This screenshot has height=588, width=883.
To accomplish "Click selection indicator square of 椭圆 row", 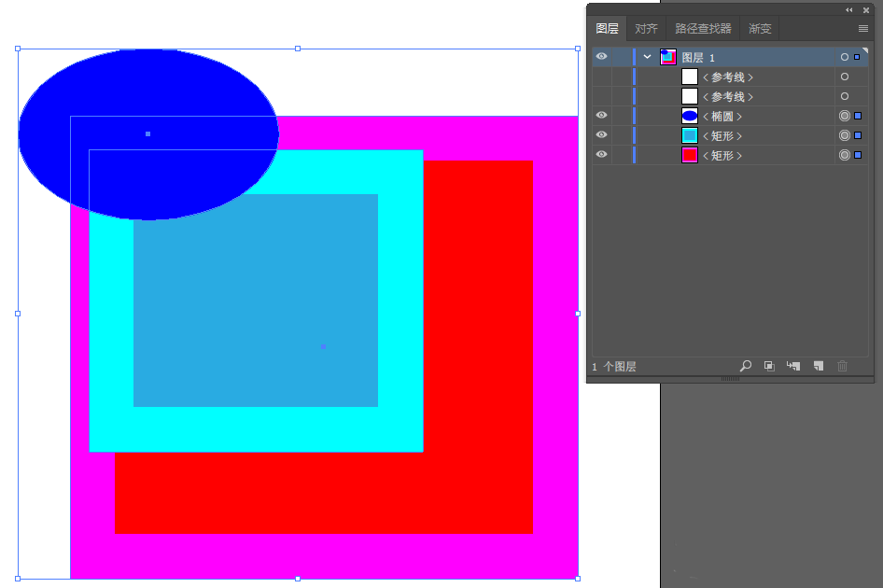I will pyautogui.click(x=858, y=116).
